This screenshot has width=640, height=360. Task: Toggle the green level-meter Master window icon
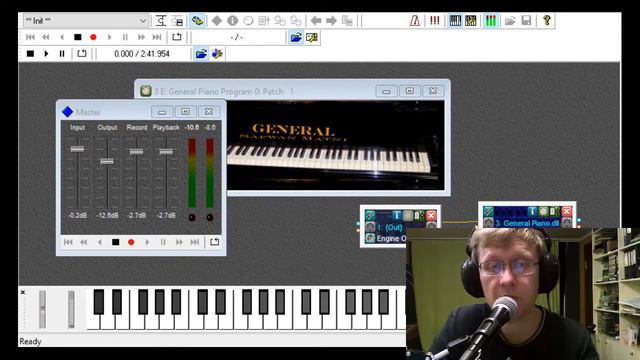(x=490, y=20)
